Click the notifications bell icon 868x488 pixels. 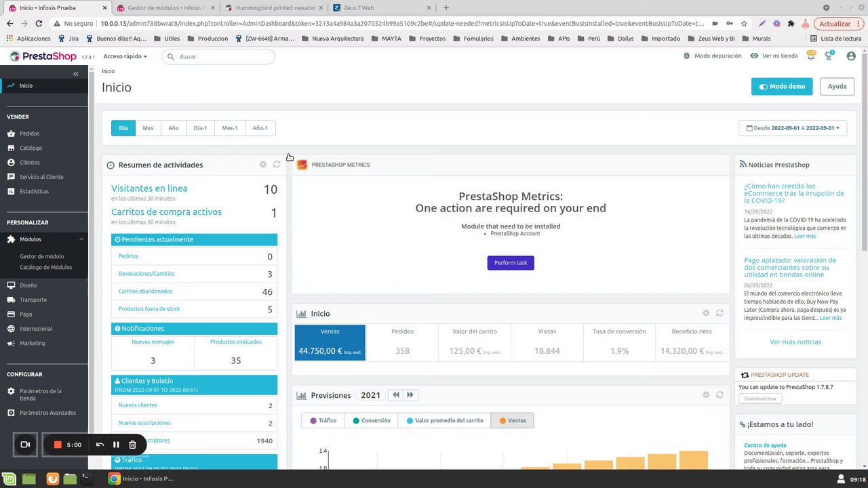pyautogui.click(x=811, y=56)
